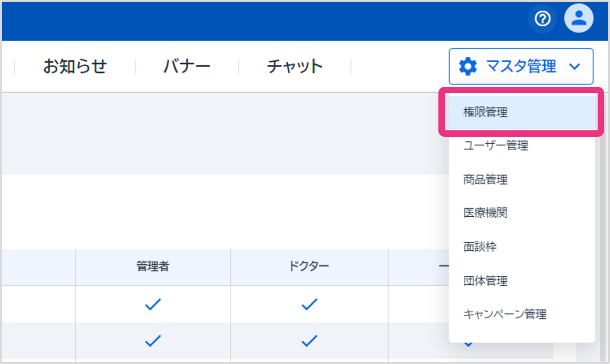Click the gear icon beside マスタ管理

(x=468, y=67)
